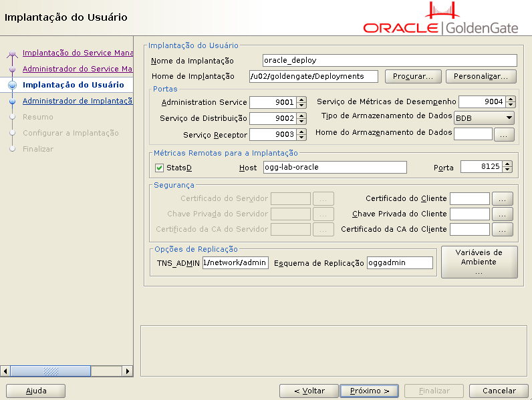532x400 pixels.
Task: Open Variáveis de Ambiente settings
Action: (479, 262)
